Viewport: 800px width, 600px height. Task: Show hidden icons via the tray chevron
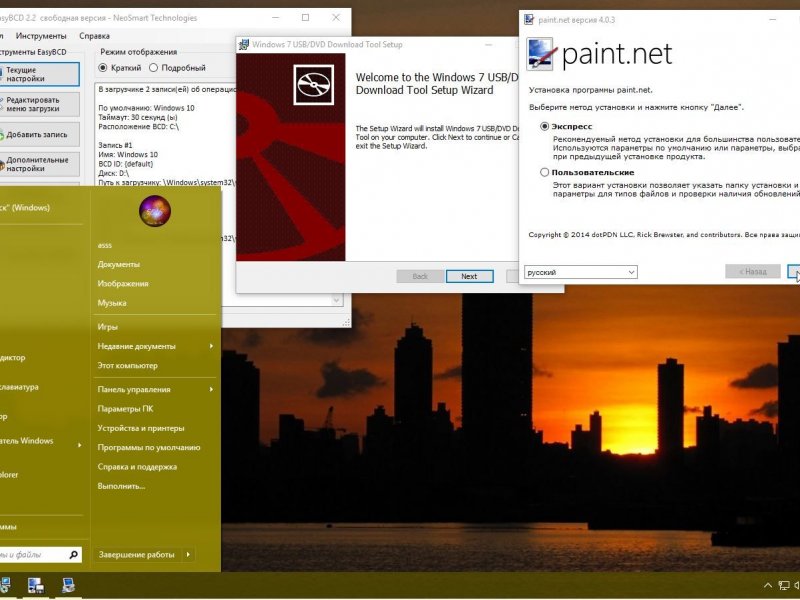[x=767, y=585]
